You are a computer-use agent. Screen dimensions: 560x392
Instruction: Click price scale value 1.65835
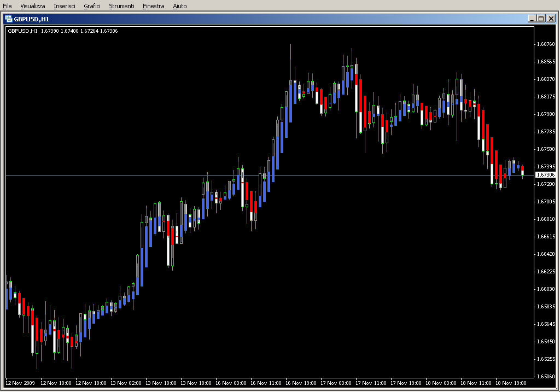click(546, 307)
